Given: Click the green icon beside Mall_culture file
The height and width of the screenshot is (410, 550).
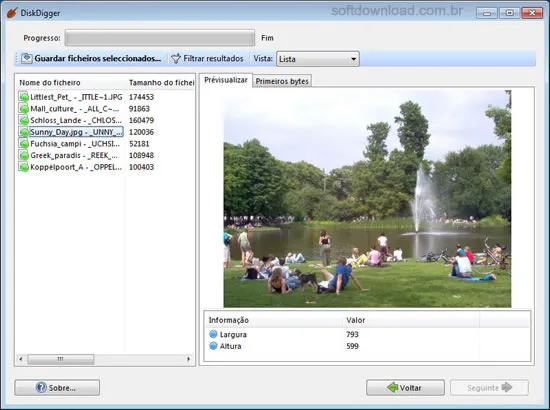Looking at the screenshot, I should tap(24, 109).
